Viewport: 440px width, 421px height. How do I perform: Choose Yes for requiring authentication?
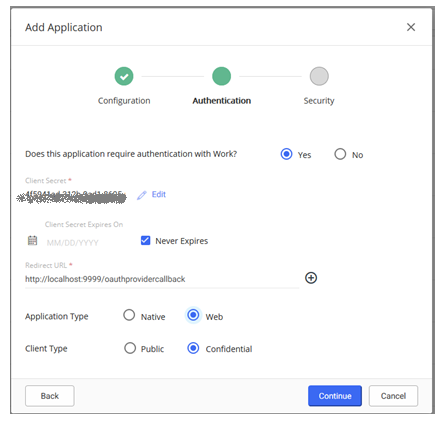[x=286, y=154]
